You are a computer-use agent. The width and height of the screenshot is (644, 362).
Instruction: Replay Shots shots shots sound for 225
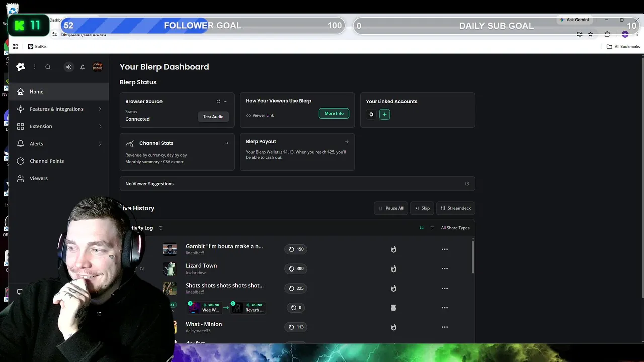point(296,288)
